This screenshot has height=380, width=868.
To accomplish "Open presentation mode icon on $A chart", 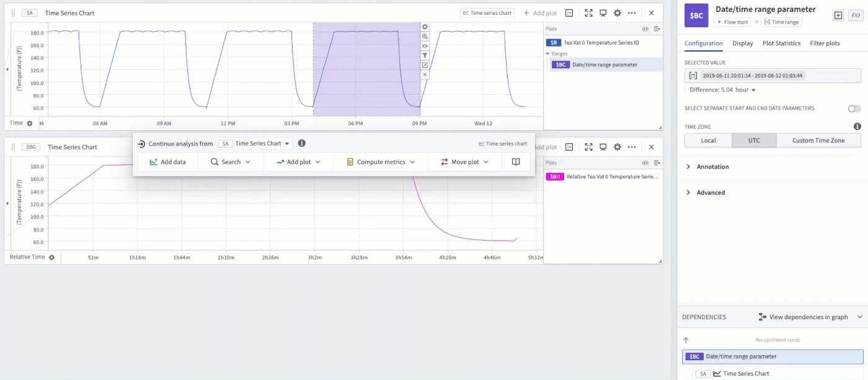I will pyautogui.click(x=603, y=13).
